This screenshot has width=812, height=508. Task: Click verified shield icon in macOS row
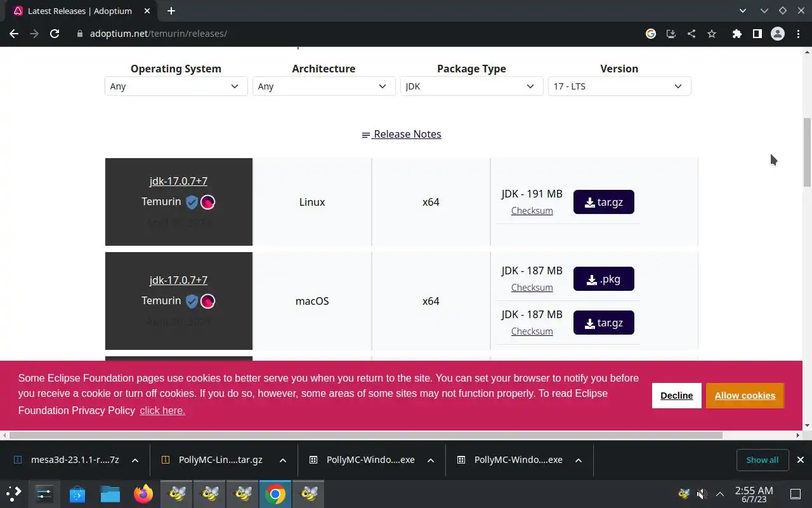pos(192,301)
